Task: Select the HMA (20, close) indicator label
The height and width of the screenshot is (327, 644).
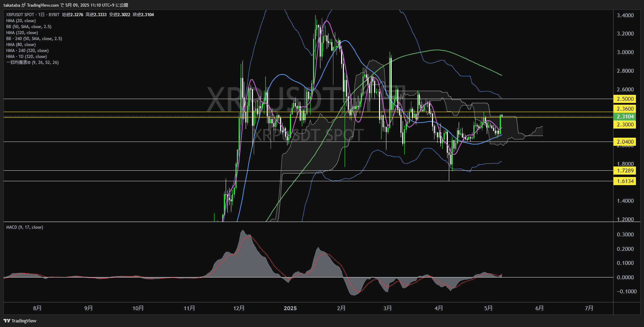Action: tap(21, 21)
